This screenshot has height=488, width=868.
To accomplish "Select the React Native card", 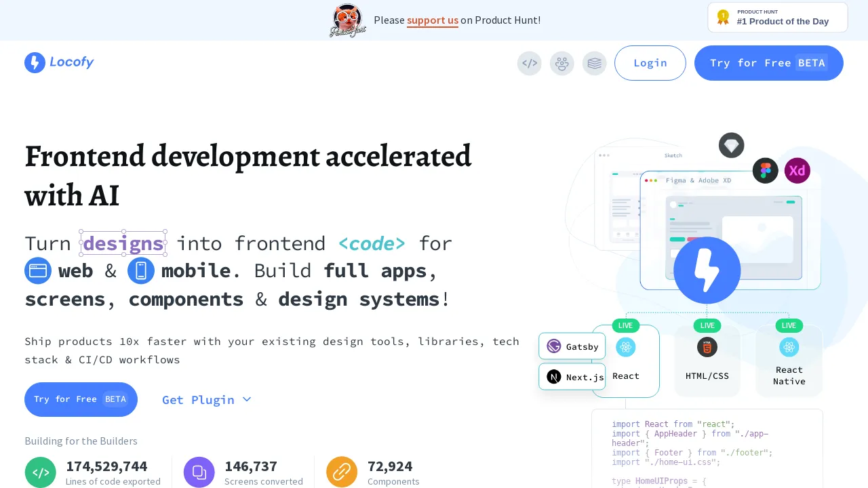I will click(x=789, y=361).
